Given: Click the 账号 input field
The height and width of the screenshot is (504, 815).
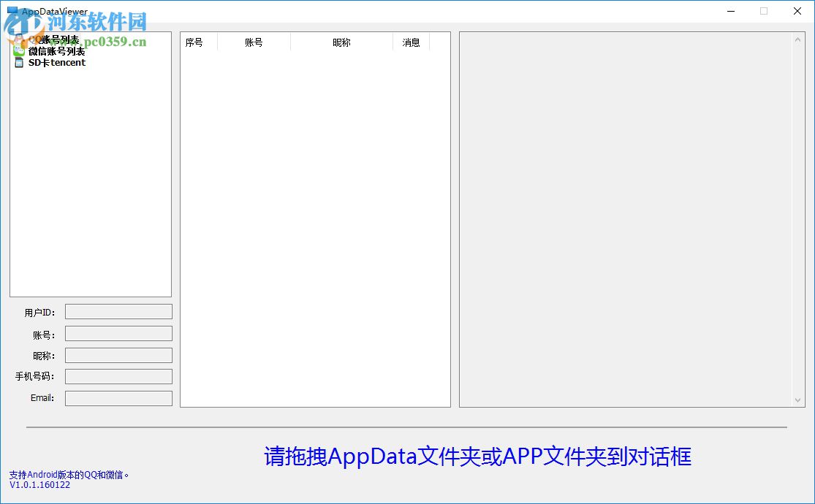Looking at the screenshot, I should 118,332.
